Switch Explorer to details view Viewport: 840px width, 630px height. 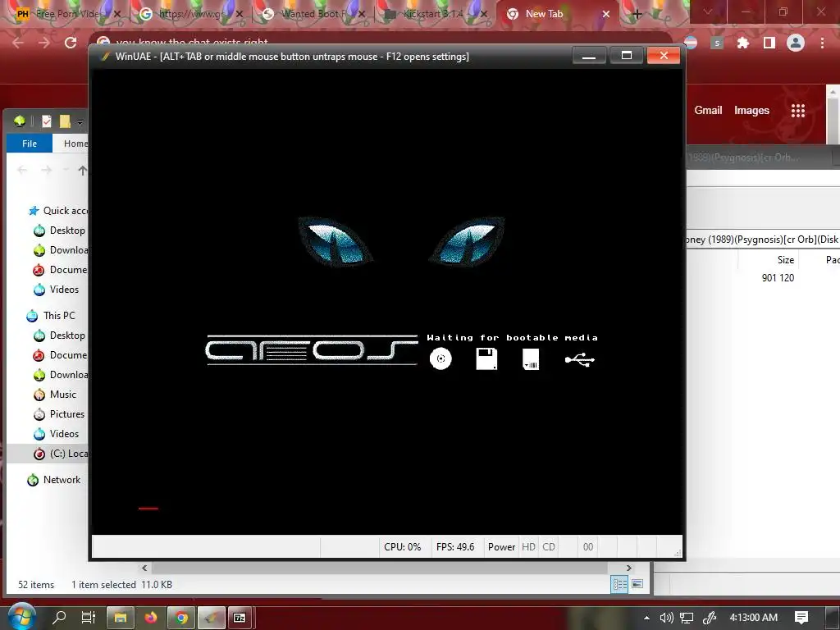point(619,584)
